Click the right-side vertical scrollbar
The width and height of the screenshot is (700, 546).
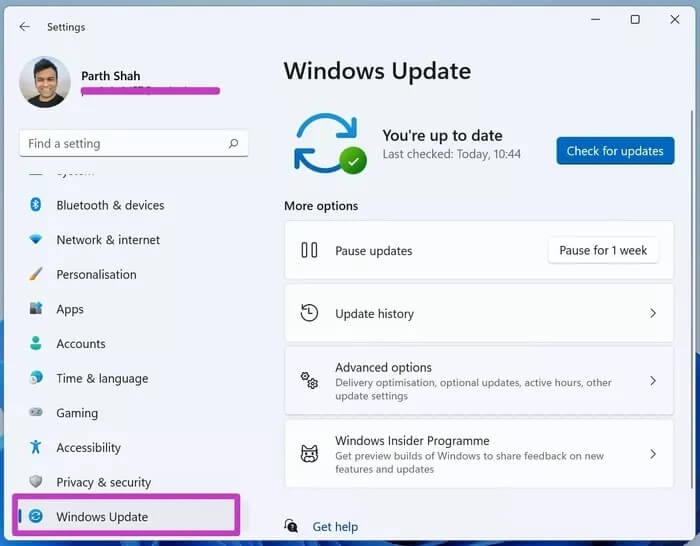tap(692, 299)
